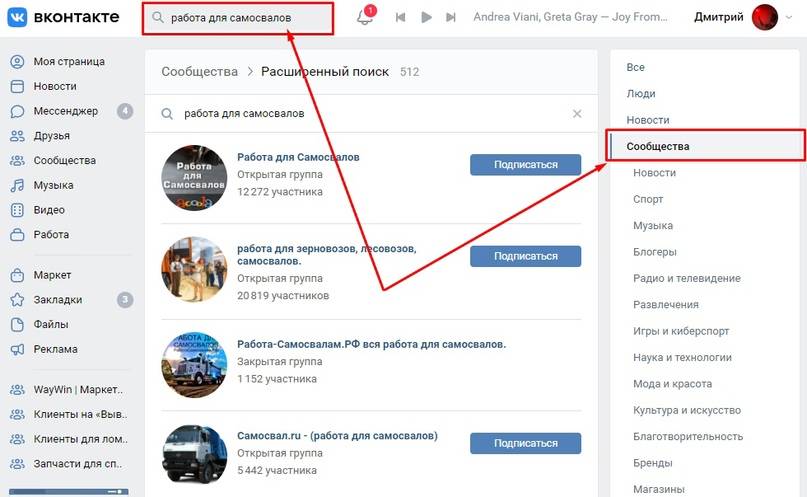
Task: Filter communities by Наука и технологии
Action: point(682,358)
